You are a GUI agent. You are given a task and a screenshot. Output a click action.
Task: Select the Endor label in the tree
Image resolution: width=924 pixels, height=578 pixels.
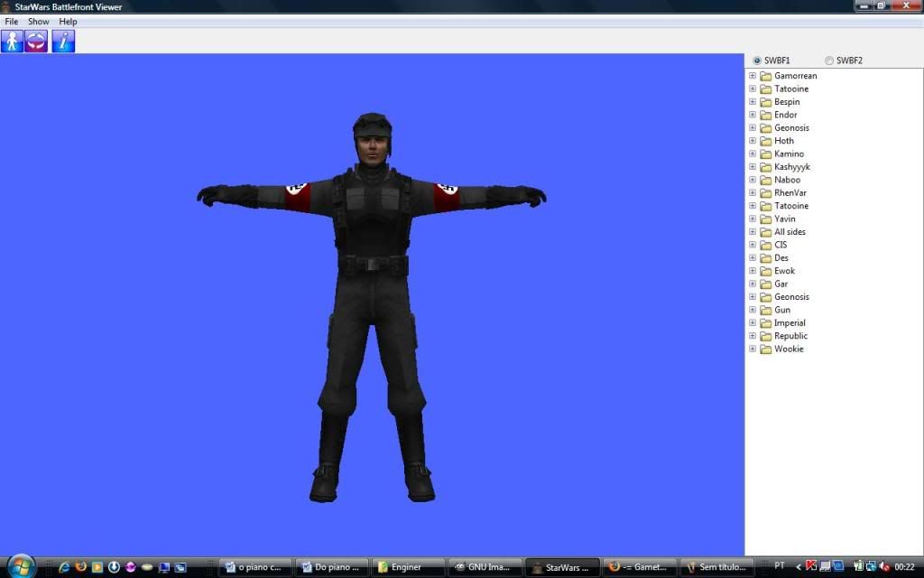tap(786, 115)
